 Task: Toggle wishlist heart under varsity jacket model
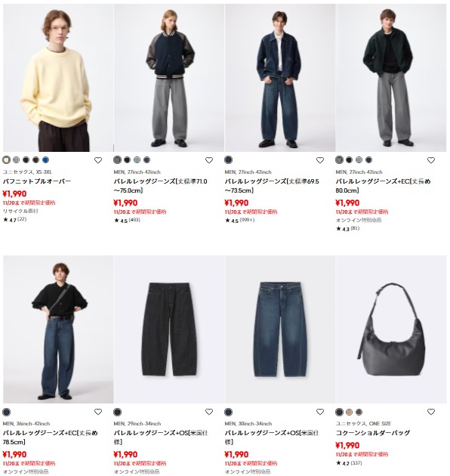(x=209, y=160)
